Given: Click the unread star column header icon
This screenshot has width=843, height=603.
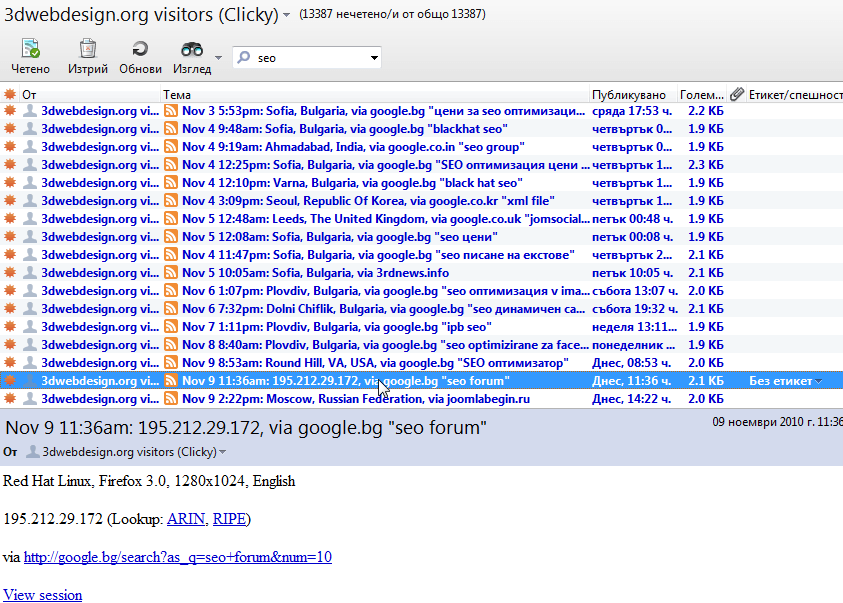Looking at the screenshot, I should click(10, 94).
